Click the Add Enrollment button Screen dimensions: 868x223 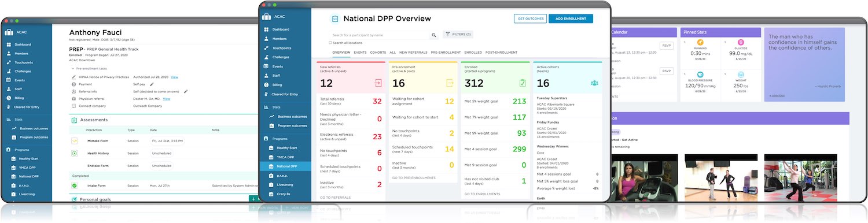pyautogui.click(x=571, y=18)
